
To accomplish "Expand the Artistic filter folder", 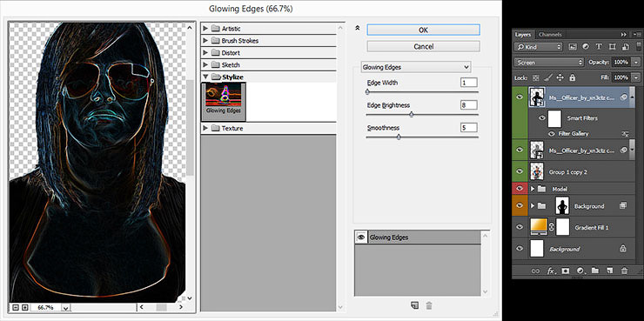I will [x=205, y=29].
